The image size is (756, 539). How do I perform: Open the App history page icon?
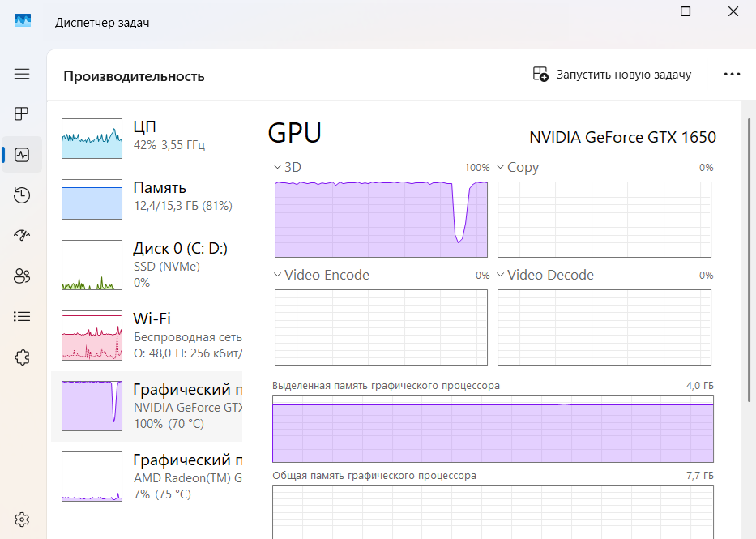click(22, 195)
